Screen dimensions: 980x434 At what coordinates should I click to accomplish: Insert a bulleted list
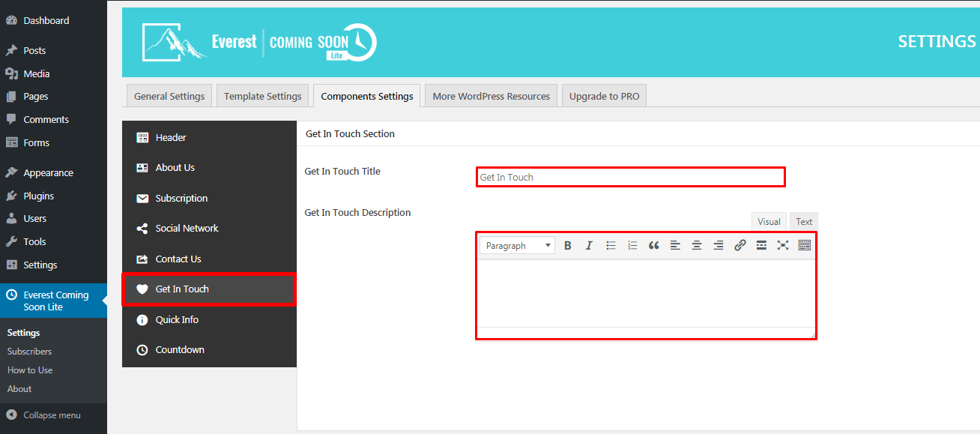click(x=611, y=245)
